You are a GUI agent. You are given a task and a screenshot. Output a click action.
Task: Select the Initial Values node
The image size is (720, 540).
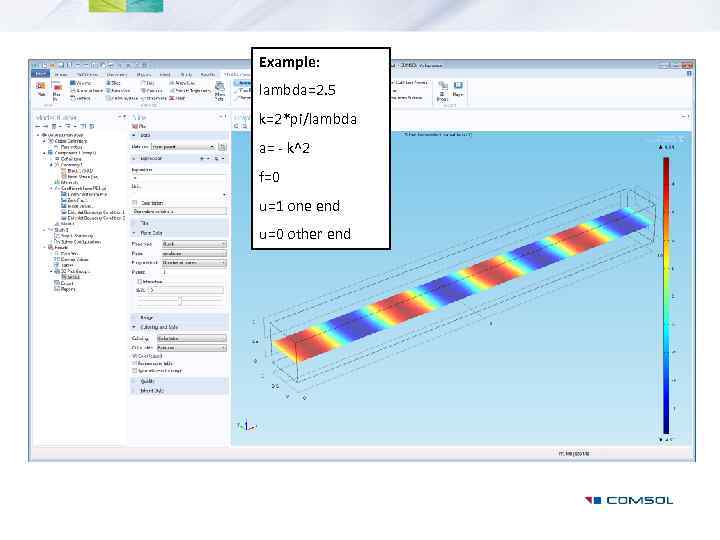point(76,206)
